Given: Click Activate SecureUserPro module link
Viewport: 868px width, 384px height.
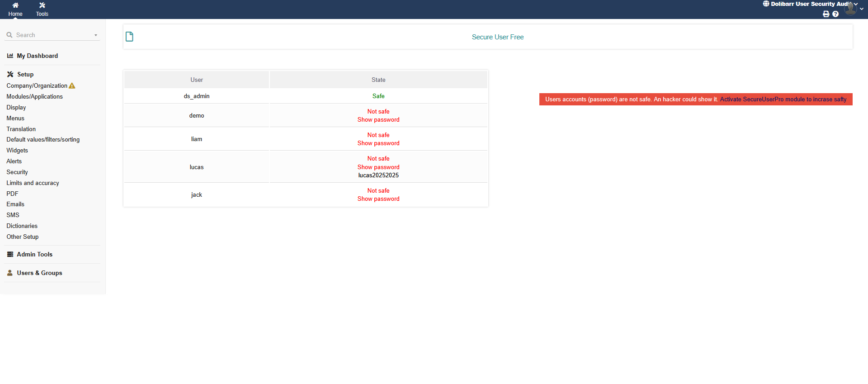Looking at the screenshot, I should click(783, 100).
